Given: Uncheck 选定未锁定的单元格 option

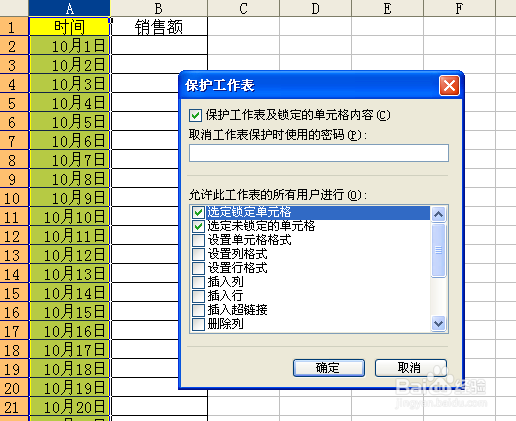Looking at the screenshot, I should pos(198,226).
